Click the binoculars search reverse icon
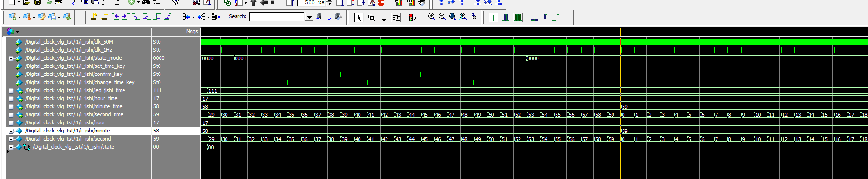868x179 pixels. coord(320,17)
